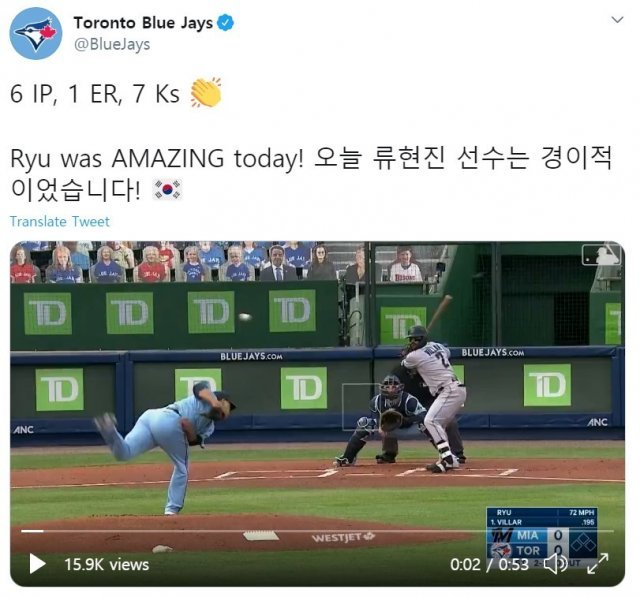Screen dimensions: 640x597
Task: Click the MLB logo watermark in the video
Action: (x=601, y=255)
